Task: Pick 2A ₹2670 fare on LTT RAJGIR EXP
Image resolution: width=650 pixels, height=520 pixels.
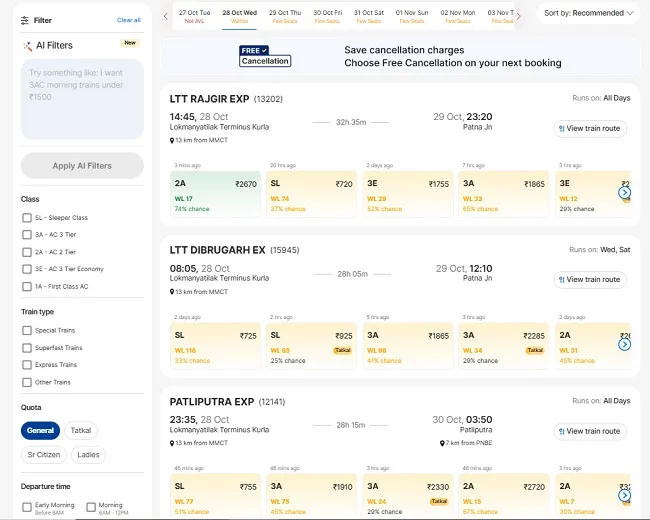Action: tap(216, 194)
